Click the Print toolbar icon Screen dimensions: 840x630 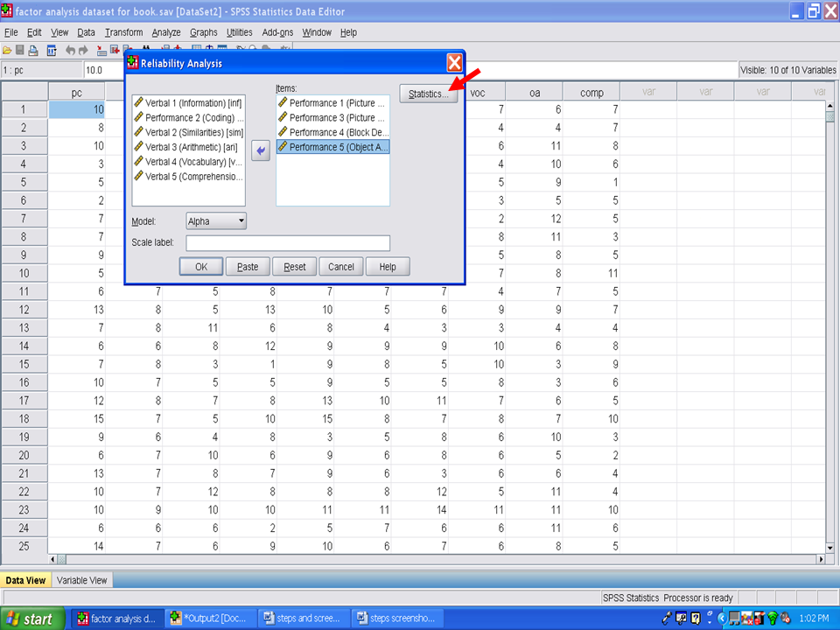(33, 51)
